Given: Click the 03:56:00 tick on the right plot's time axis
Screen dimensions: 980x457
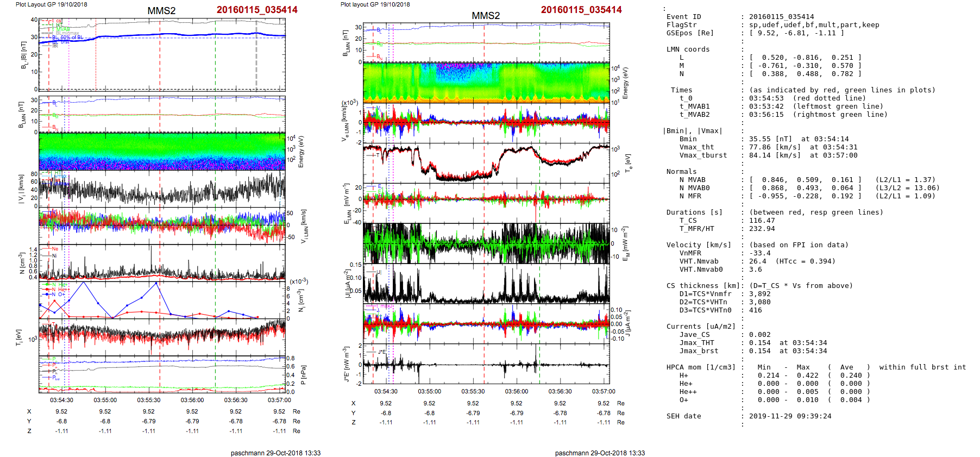Looking at the screenshot, I should click(x=516, y=391).
